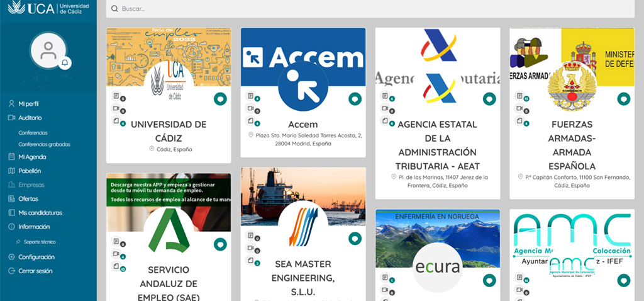
Task: Click the notification bell on the profile avatar
Action: point(64,63)
